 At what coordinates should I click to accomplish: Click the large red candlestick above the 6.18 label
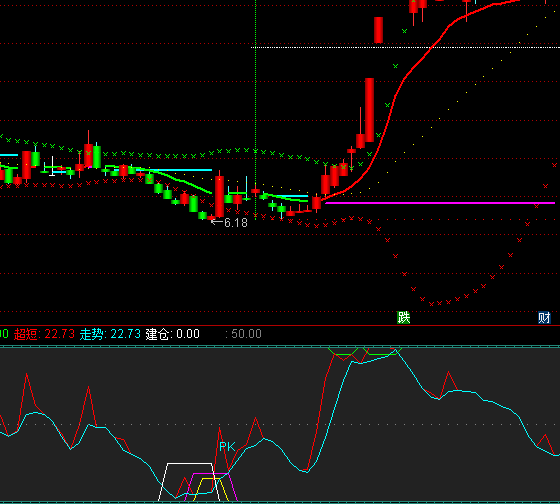(219, 196)
